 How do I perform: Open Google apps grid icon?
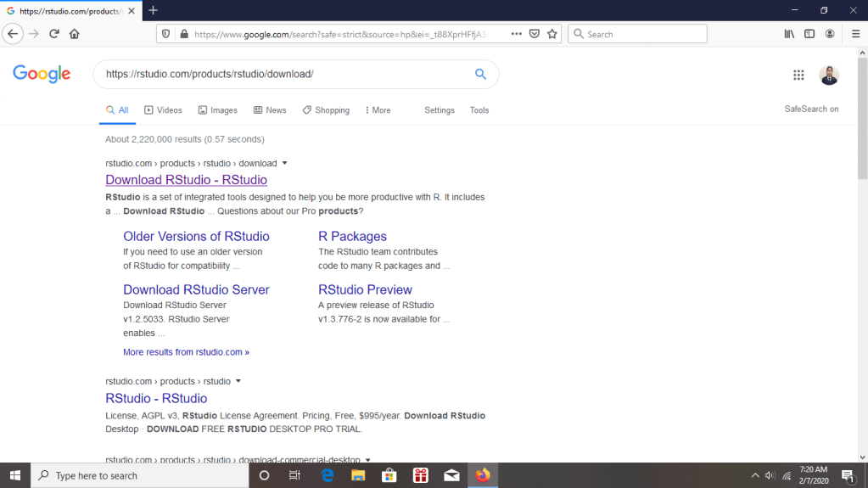tap(798, 75)
